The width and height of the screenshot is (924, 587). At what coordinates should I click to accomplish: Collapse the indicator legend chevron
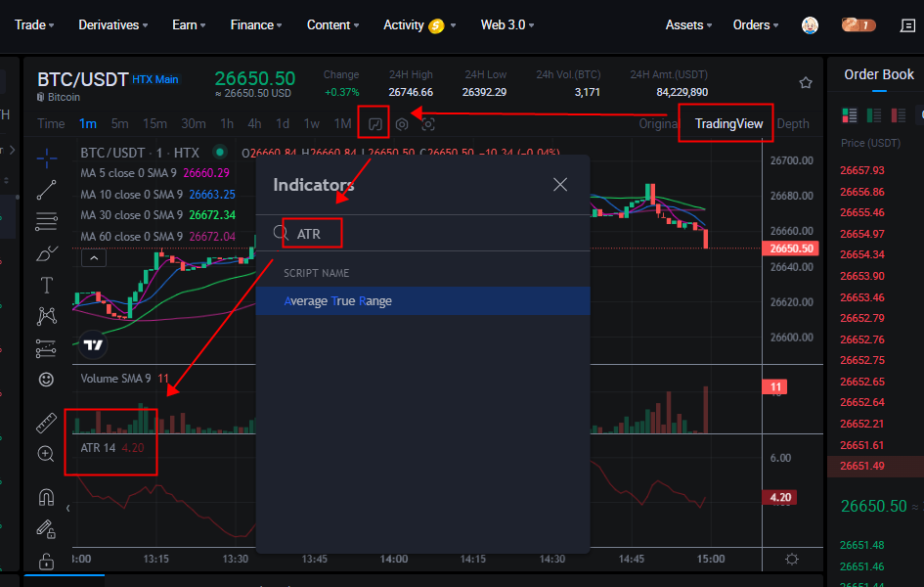point(93,258)
